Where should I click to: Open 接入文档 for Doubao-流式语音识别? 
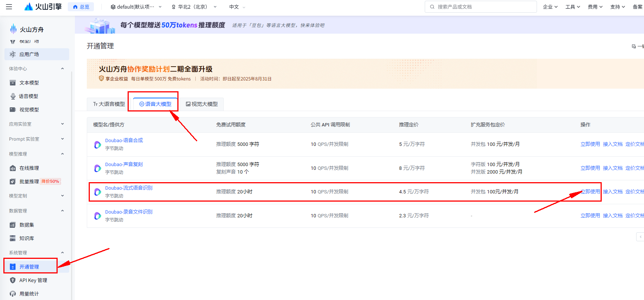click(613, 192)
